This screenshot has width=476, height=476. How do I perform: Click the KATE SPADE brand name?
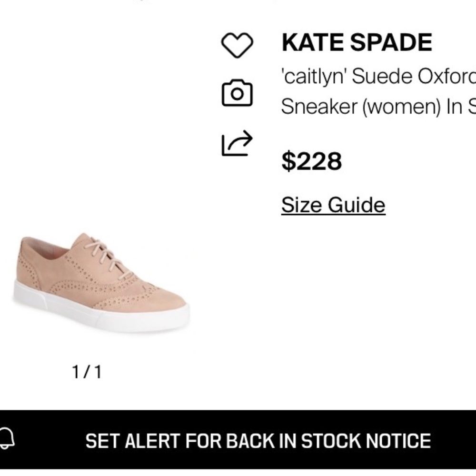358,42
